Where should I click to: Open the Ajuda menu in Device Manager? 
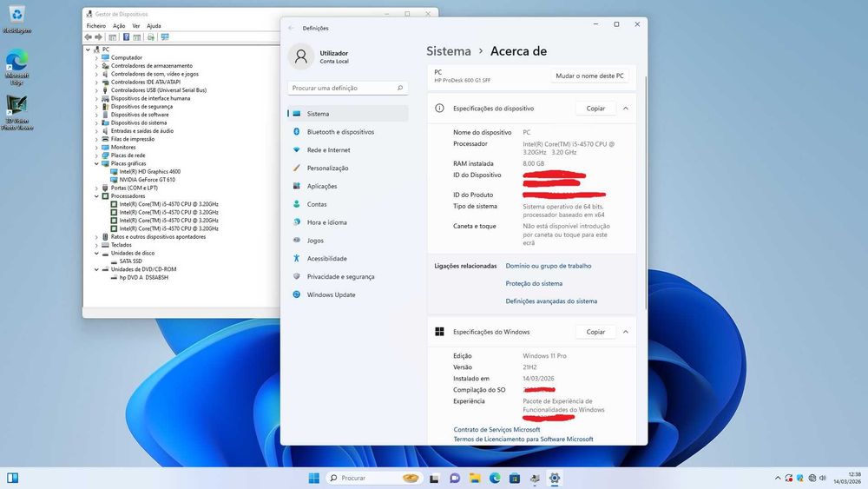[154, 25]
